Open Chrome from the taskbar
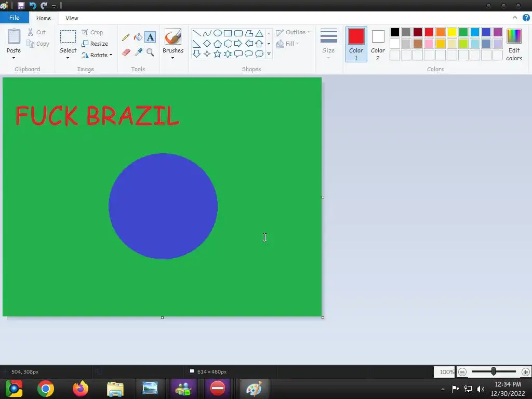The height and width of the screenshot is (399, 532). coord(46,389)
